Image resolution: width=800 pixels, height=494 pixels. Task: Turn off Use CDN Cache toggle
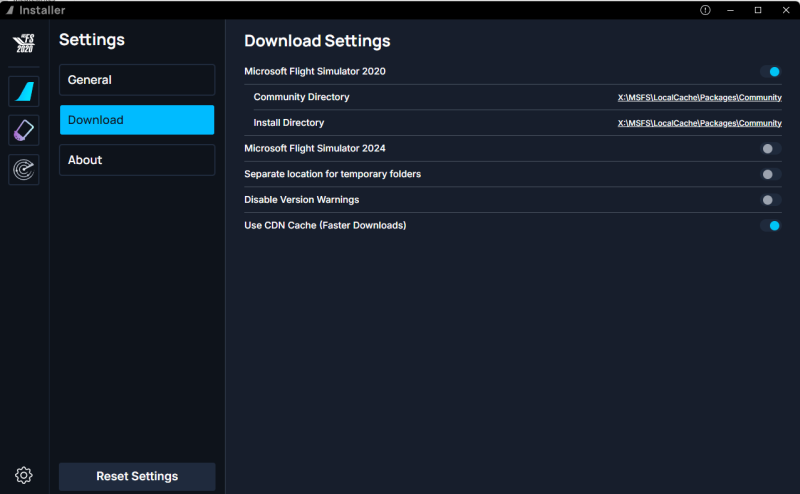[770, 226]
